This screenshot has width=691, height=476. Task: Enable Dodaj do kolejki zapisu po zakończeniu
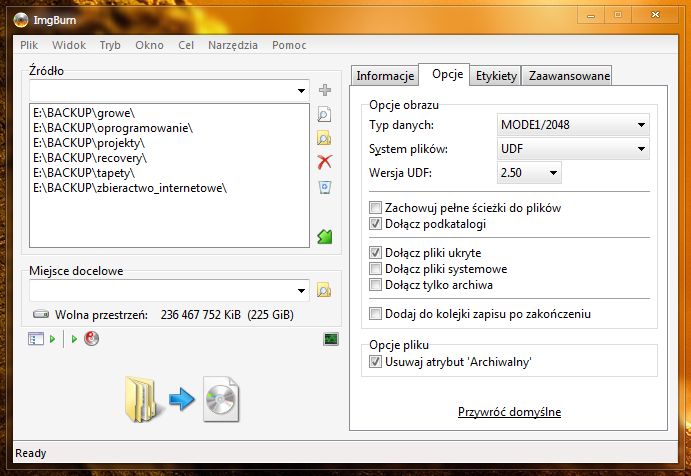(375, 314)
